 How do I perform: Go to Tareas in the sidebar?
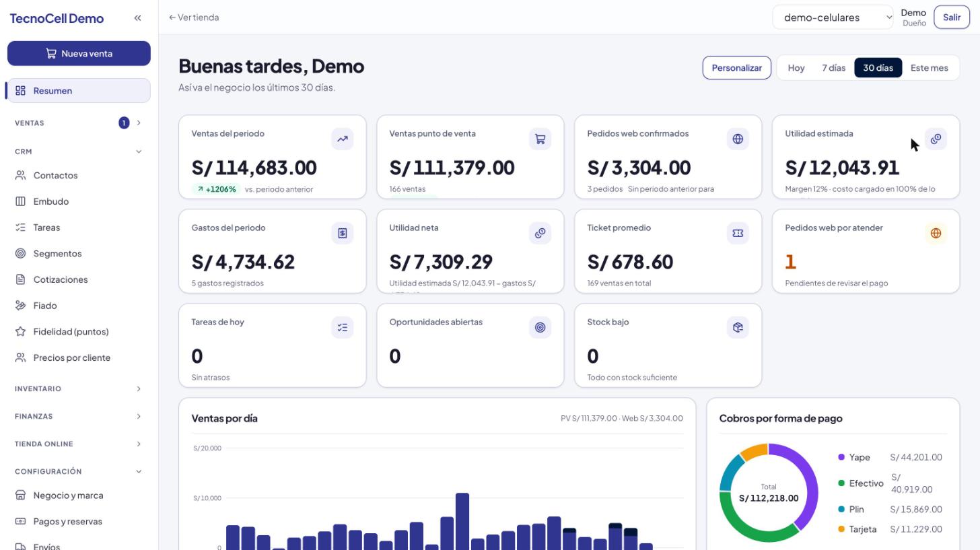pos(79,228)
